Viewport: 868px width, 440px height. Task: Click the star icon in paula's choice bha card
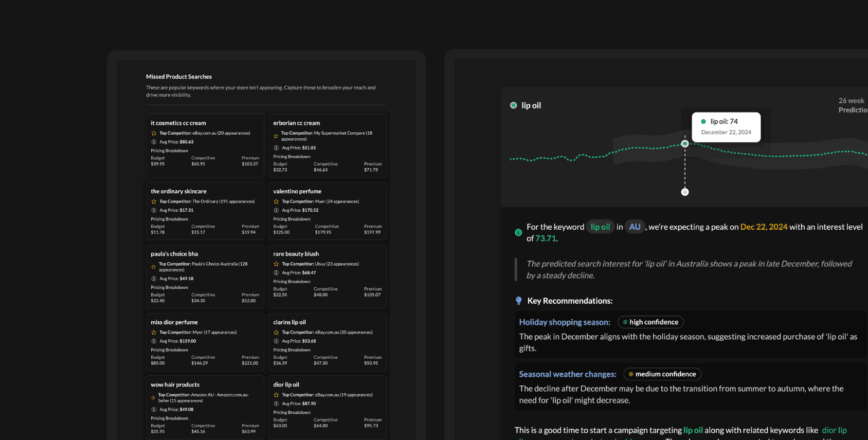tap(153, 267)
